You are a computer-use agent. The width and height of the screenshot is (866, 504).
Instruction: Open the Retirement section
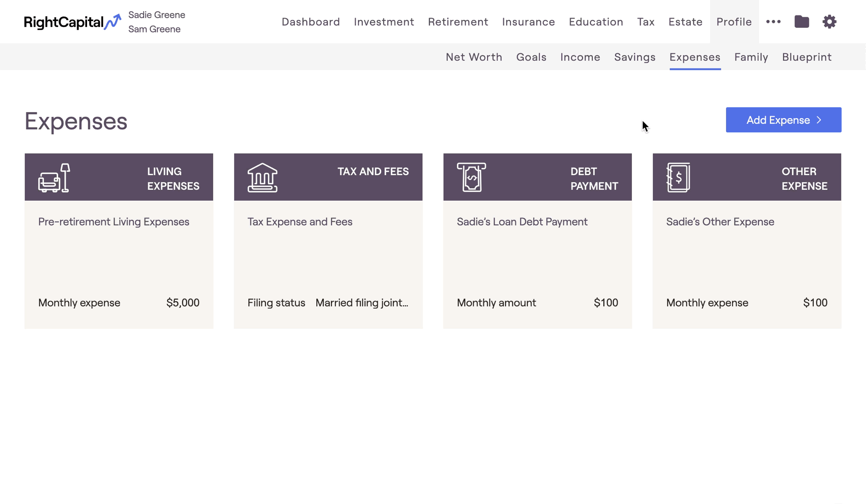[x=458, y=22]
